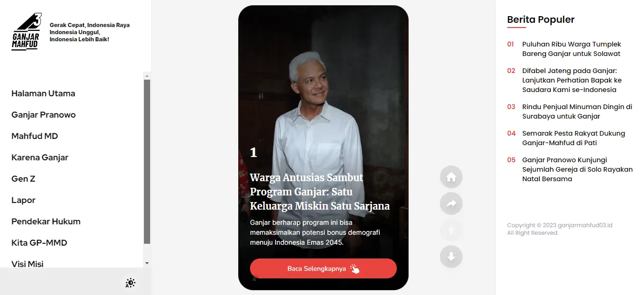
Task: Open the Gen Z menu item
Action: pos(23,179)
